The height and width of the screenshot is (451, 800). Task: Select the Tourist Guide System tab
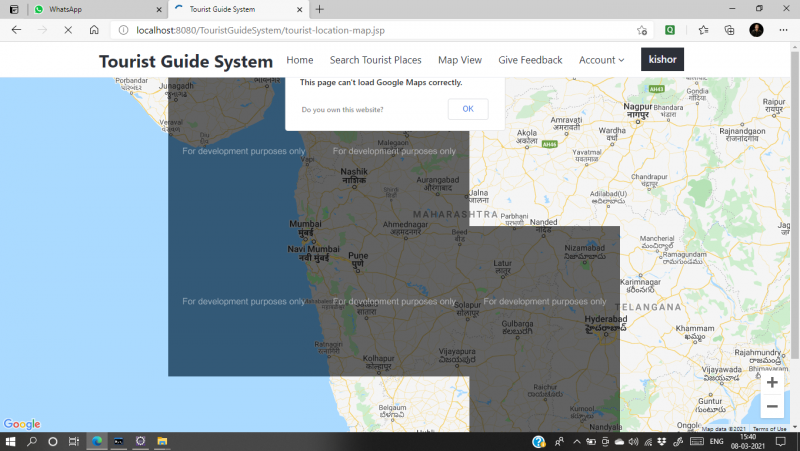(237, 9)
